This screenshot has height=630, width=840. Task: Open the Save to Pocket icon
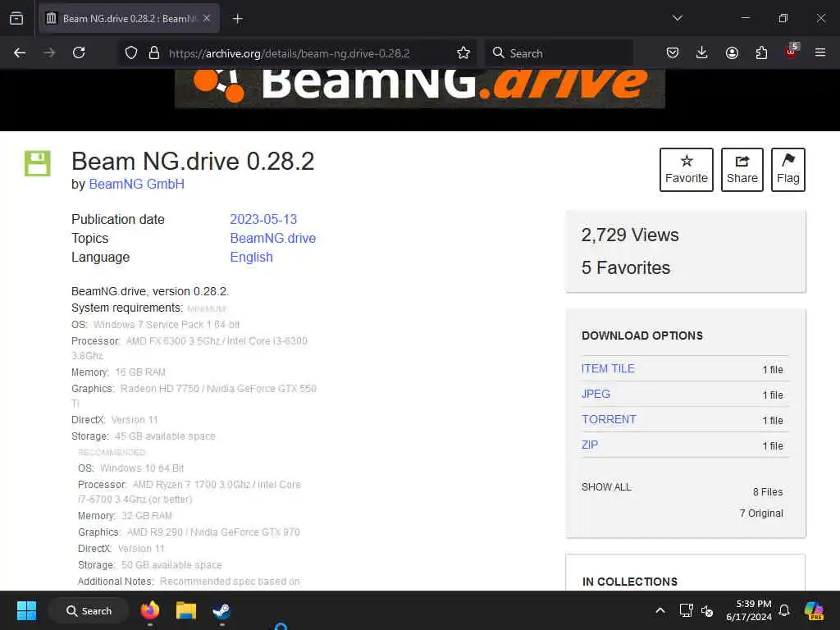click(673, 53)
